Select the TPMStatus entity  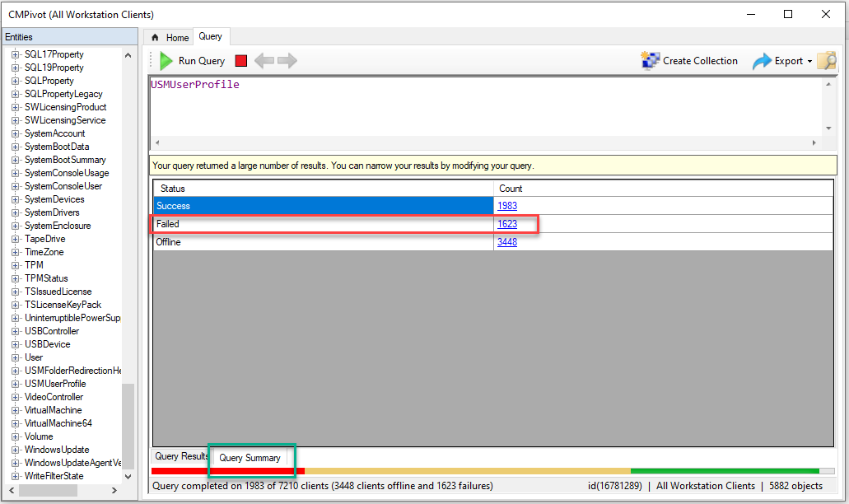coord(47,278)
